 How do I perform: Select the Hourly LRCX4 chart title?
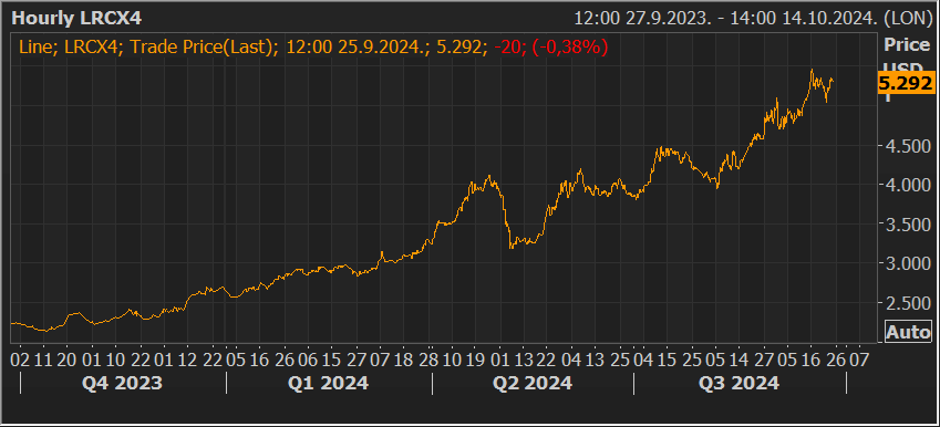point(71,18)
